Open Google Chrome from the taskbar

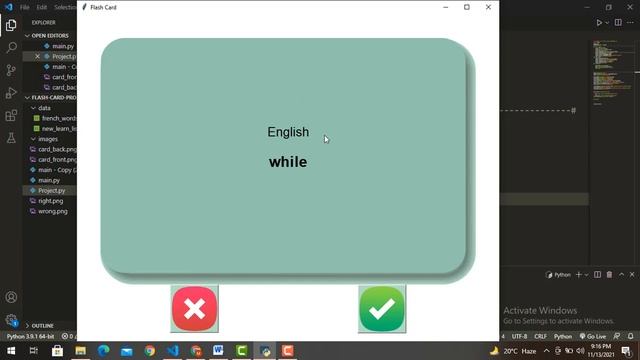pyautogui.click(x=149, y=351)
